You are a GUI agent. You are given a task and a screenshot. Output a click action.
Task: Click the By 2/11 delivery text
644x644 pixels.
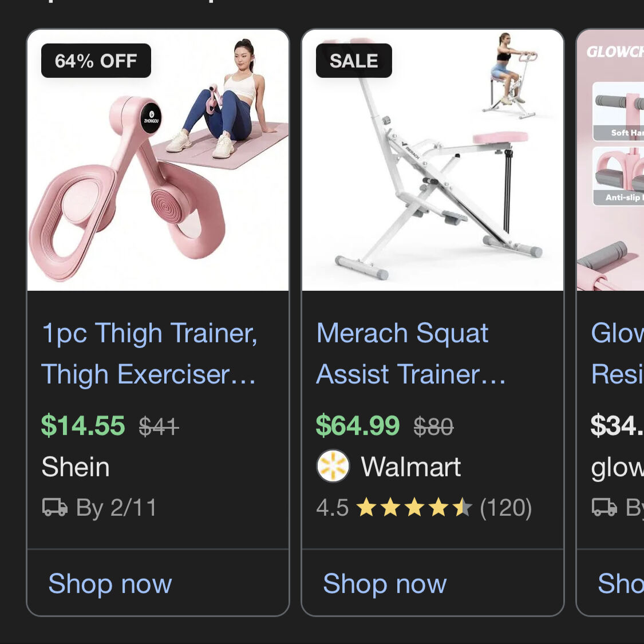click(116, 508)
